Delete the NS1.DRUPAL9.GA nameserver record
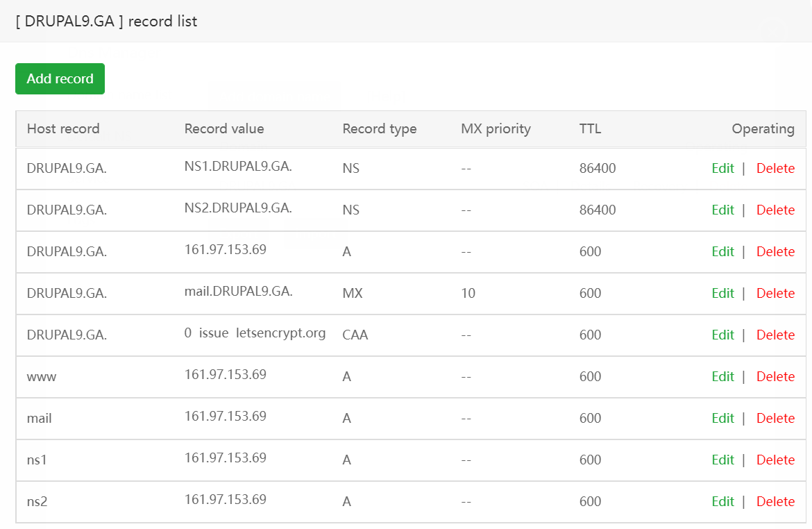812x529 pixels. point(775,168)
